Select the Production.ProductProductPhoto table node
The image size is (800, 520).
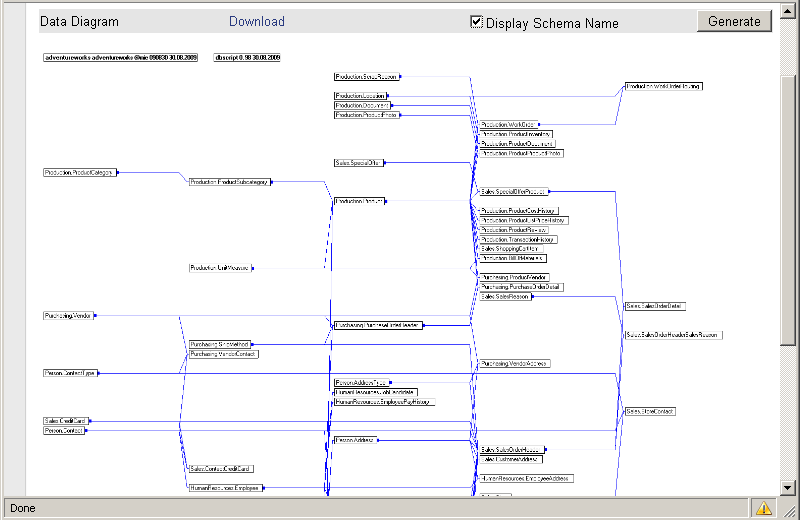521,153
